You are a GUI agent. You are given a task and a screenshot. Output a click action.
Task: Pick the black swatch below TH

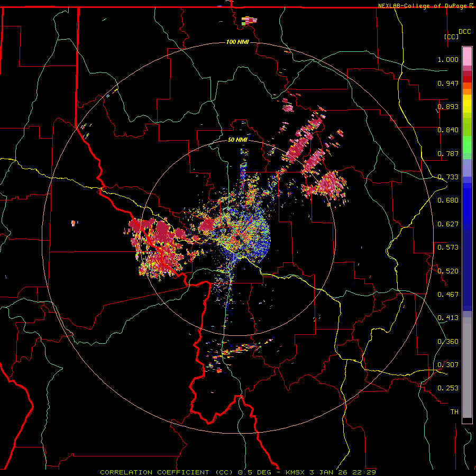[x=467, y=420]
